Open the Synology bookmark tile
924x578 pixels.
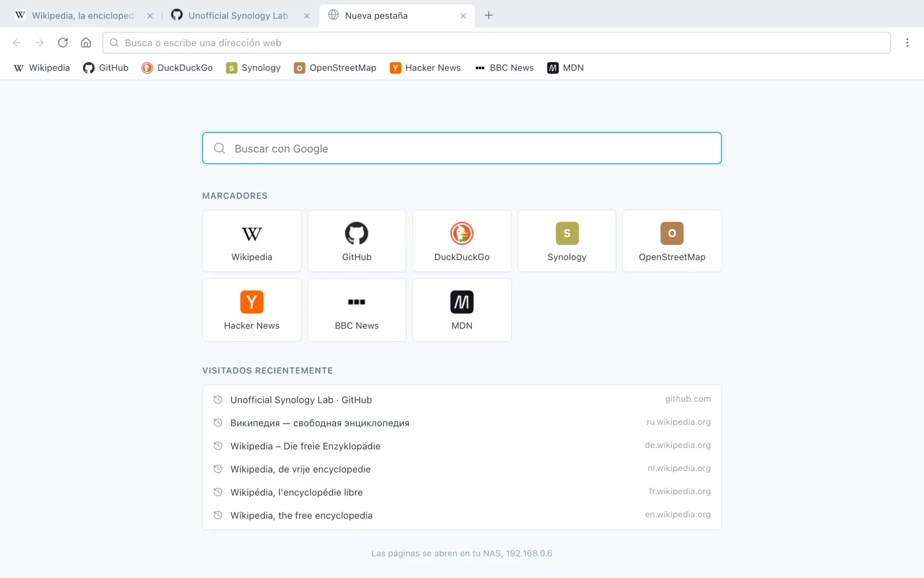[x=567, y=241]
